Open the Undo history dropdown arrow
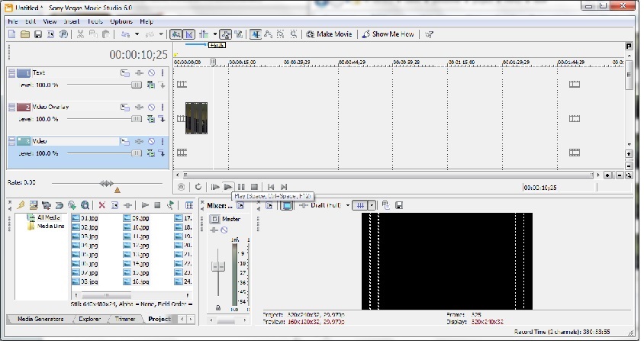The image size is (644, 344). pyautogui.click(x=137, y=34)
